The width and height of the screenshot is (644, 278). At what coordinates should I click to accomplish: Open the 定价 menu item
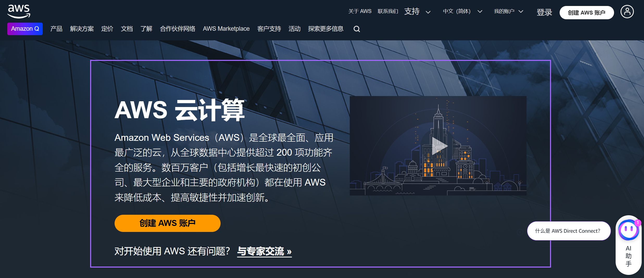tap(107, 29)
